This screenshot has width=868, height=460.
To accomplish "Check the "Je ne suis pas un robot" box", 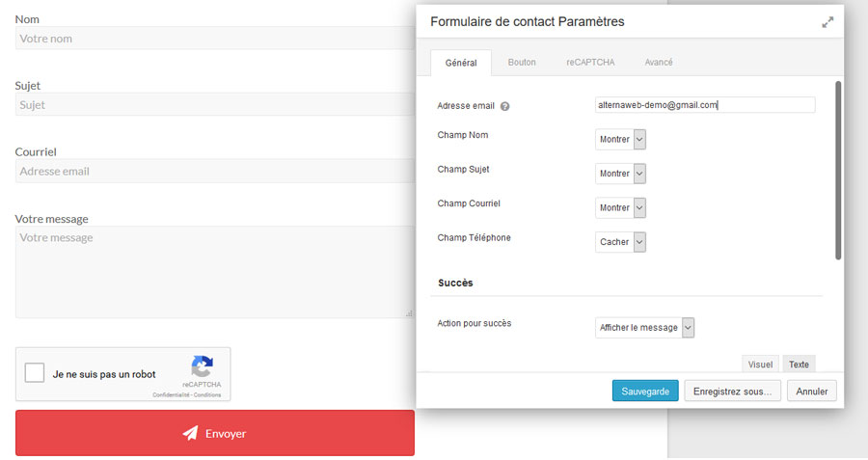I will tap(35, 373).
